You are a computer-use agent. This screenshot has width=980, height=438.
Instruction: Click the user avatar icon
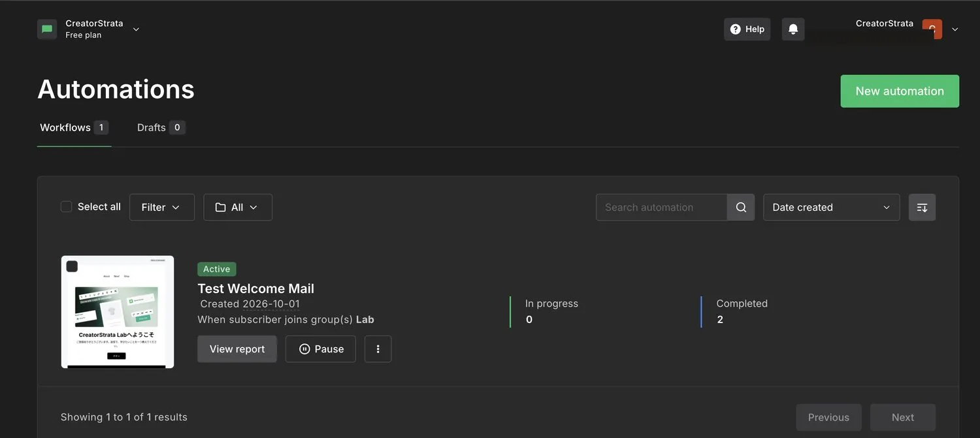pyautogui.click(x=932, y=29)
